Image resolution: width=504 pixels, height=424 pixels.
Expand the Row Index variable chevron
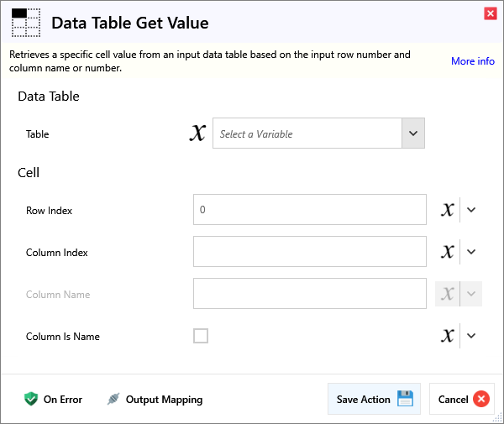pyautogui.click(x=471, y=210)
